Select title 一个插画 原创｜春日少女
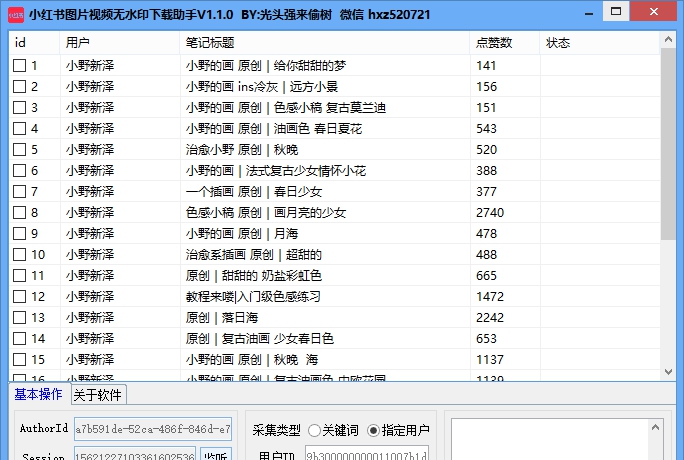684x460 pixels. click(254, 191)
